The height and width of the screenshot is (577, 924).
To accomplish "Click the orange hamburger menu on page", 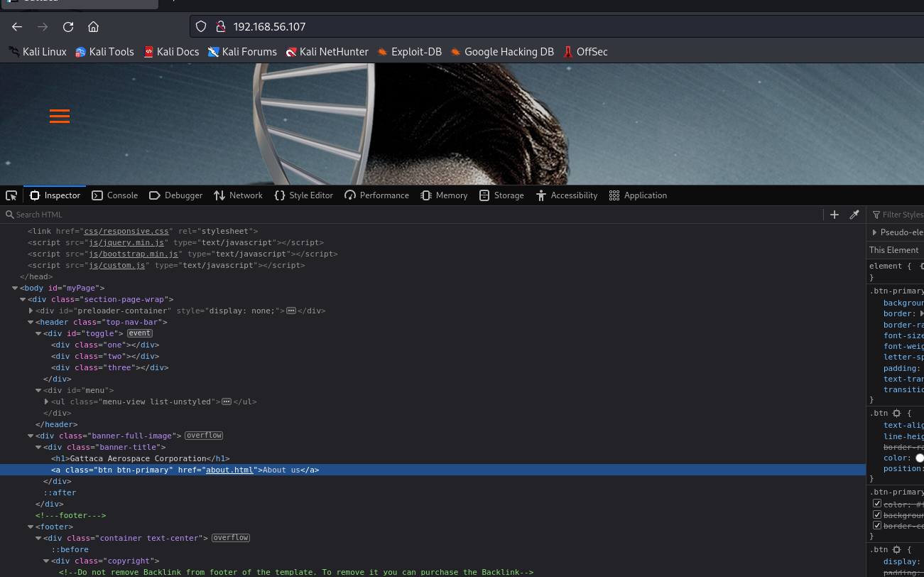I will (60, 117).
